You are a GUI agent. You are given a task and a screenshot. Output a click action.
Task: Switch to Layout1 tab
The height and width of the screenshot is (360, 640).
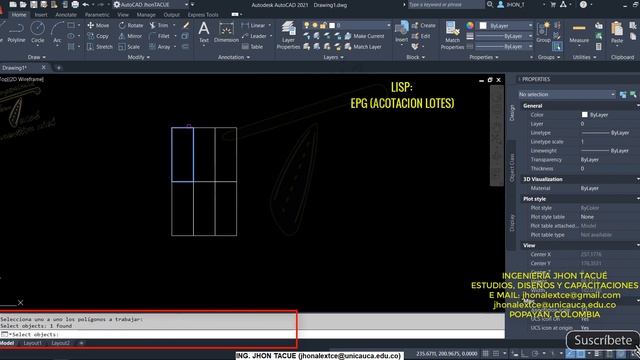tap(32, 343)
